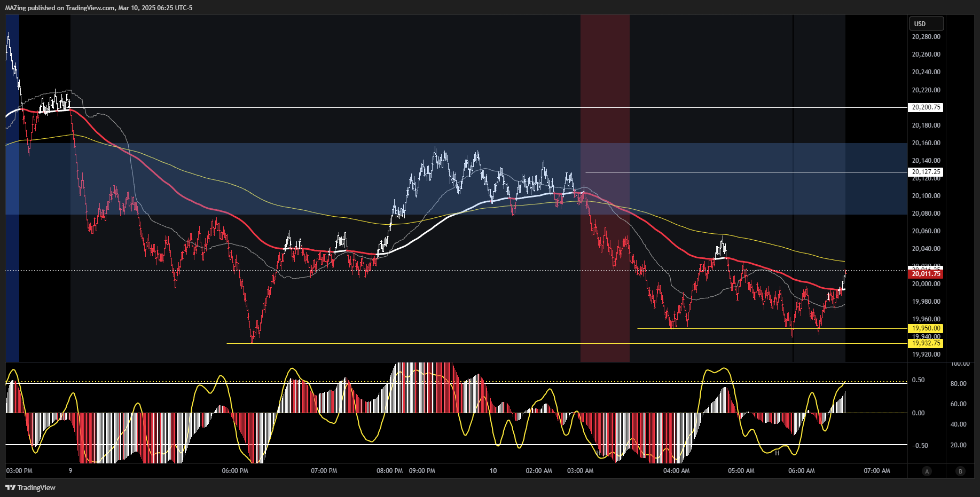980x497 pixels.
Task: Click the 03:00 AM time axis label
Action: (x=581, y=471)
